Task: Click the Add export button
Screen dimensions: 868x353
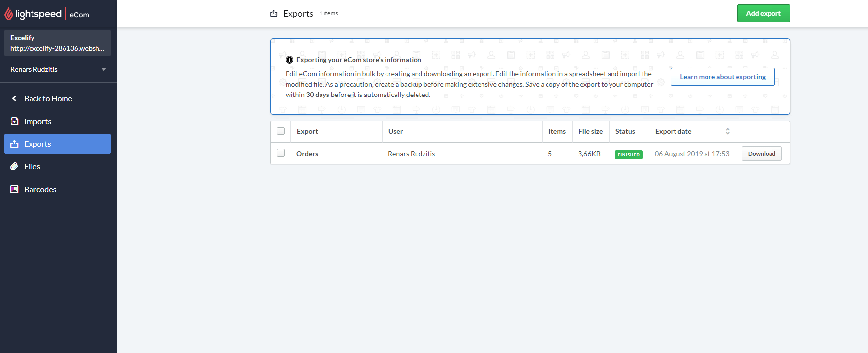Action: click(763, 13)
